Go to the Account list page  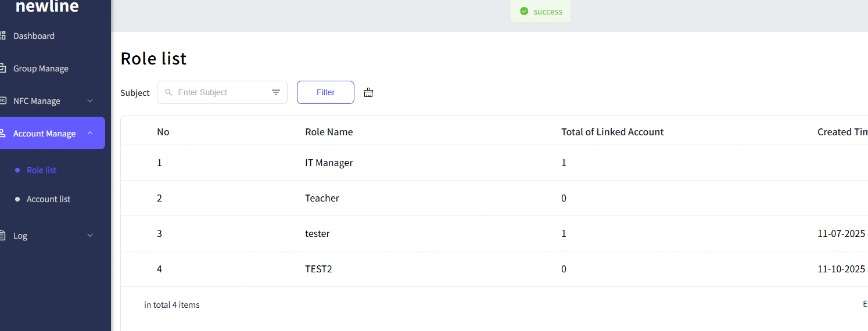click(x=48, y=199)
